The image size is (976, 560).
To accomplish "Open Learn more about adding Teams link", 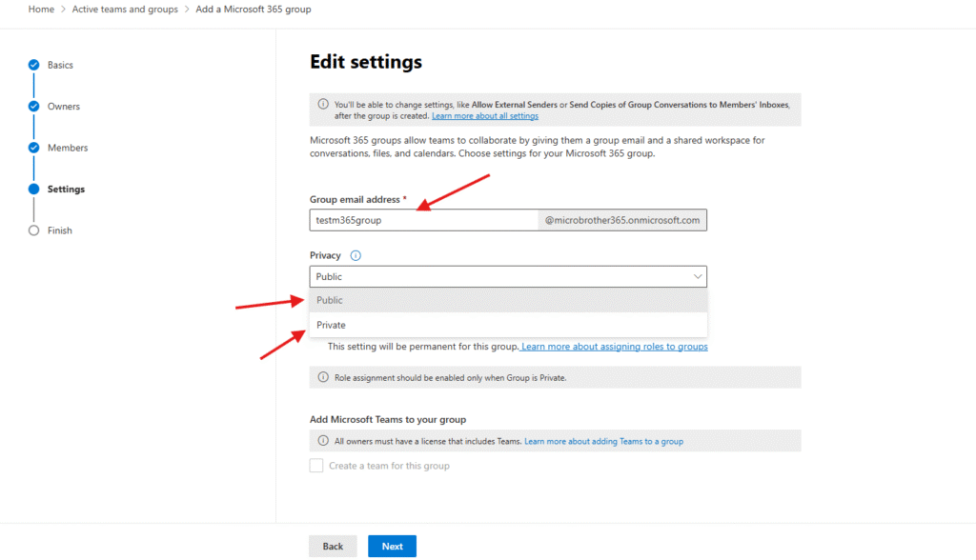I will click(x=603, y=441).
